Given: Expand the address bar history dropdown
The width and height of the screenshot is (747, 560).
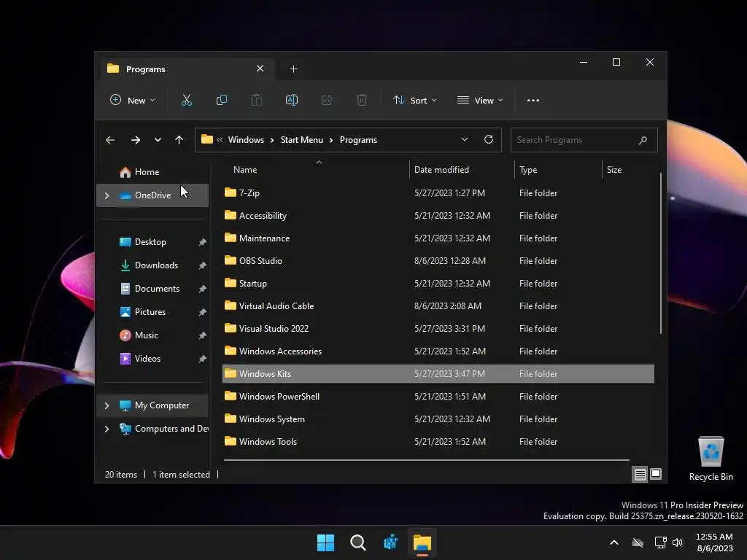Looking at the screenshot, I should point(465,139).
